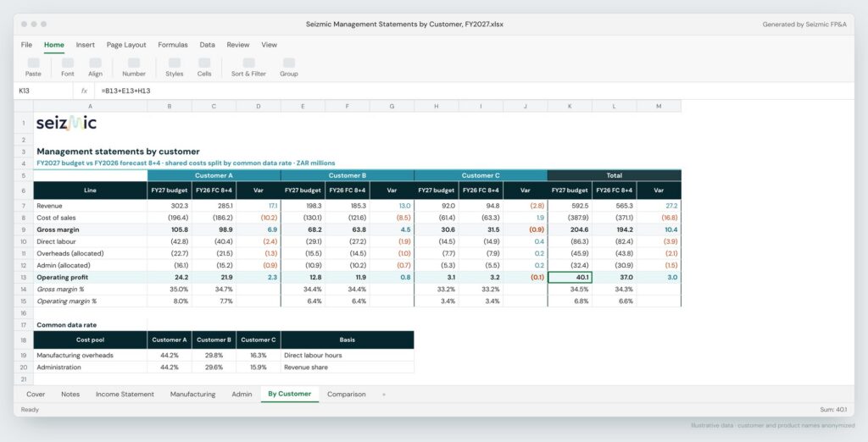Image resolution: width=868 pixels, height=442 pixels.
Task: Select column header K
Action: [x=570, y=106]
